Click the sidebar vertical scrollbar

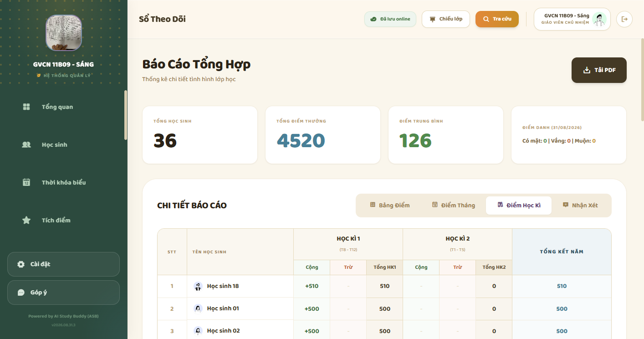(126, 115)
